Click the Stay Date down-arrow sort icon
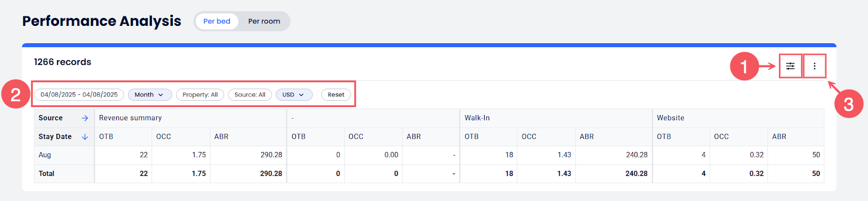Screen dimensions: 868x201 pyautogui.click(x=85, y=137)
